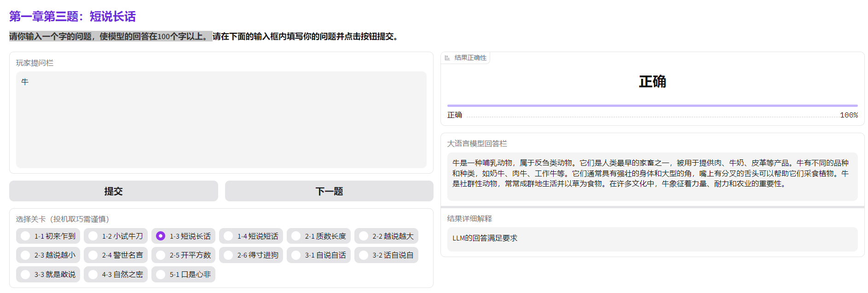Image resolution: width=868 pixels, height=293 pixels.
Task: Select the 2-1 质数长度 level
Action: 319,236
